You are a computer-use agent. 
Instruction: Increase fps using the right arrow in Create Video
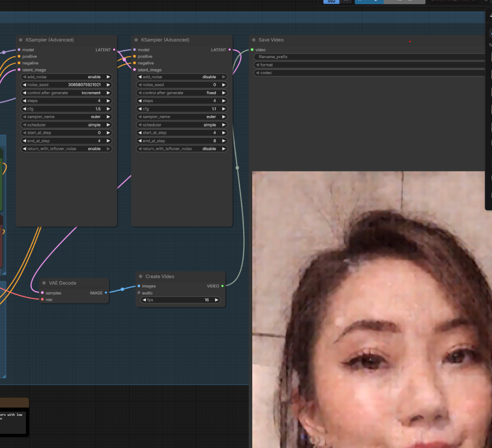click(x=217, y=300)
